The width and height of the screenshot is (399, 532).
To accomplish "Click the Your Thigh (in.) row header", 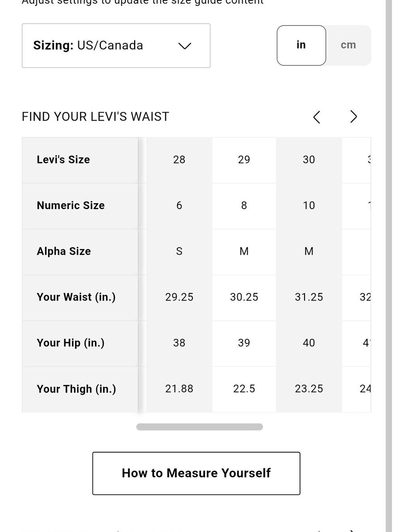I will click(x=80, y=390).
